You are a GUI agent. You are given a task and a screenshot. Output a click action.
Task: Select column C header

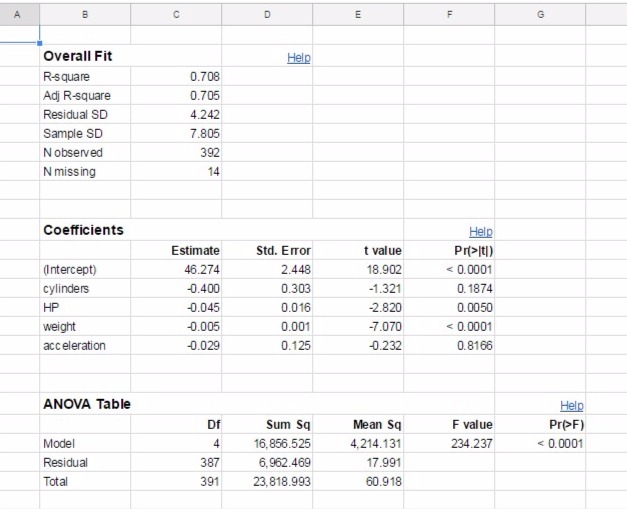(x=176, y=15)
